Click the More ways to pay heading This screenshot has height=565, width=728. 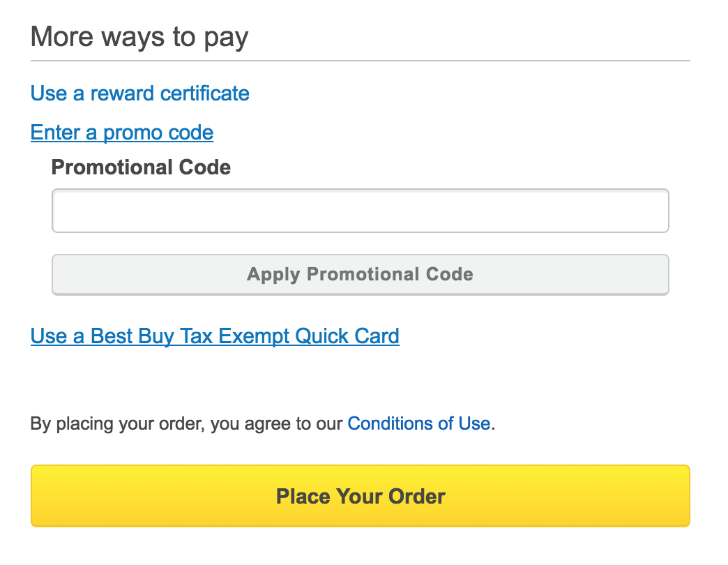coord(139,37)
